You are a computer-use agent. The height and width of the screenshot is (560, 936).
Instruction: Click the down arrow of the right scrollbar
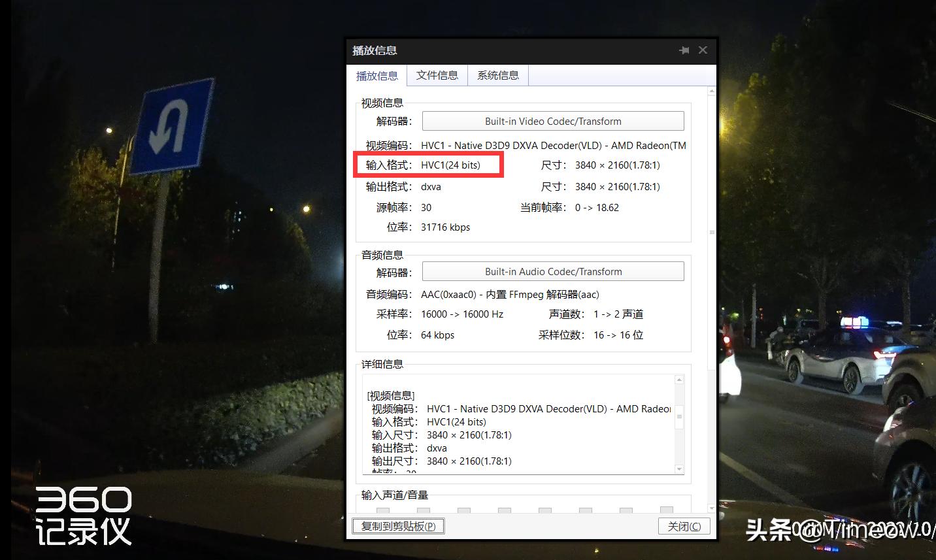[711, 509]
